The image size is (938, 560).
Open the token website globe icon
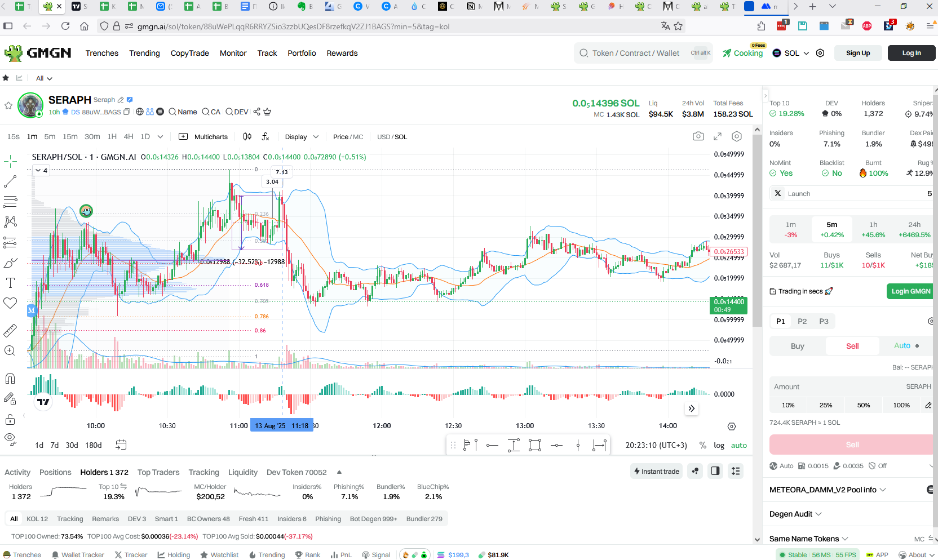click(x=140, y=112)
